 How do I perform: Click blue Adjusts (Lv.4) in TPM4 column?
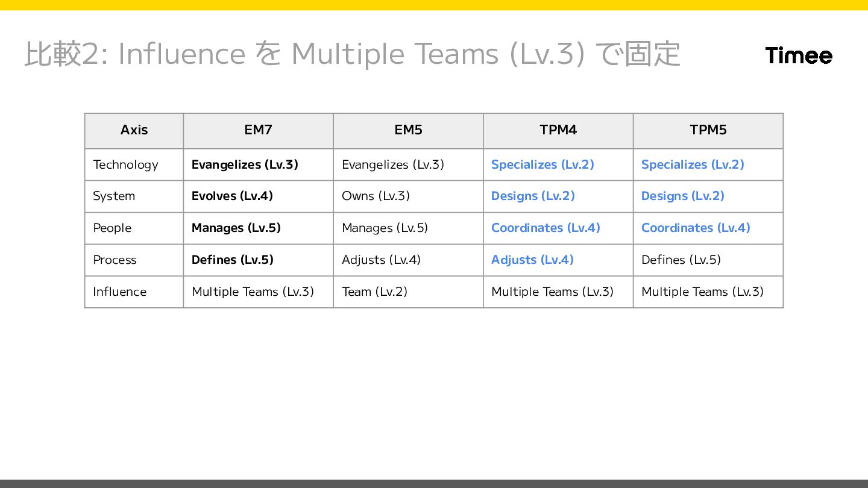[532, 260]
